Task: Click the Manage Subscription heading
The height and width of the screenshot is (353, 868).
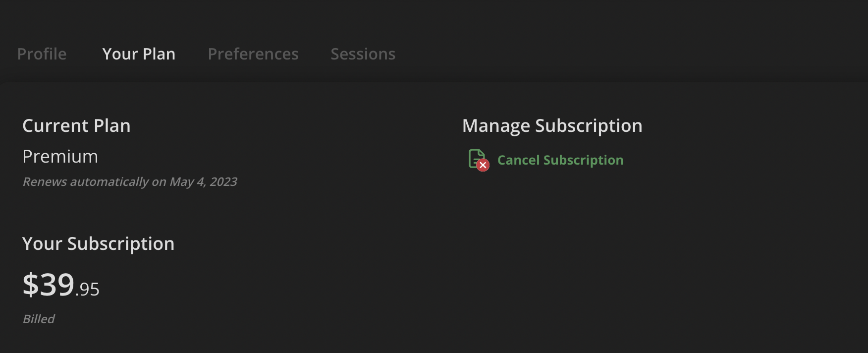Action: [x=552, y=126]
